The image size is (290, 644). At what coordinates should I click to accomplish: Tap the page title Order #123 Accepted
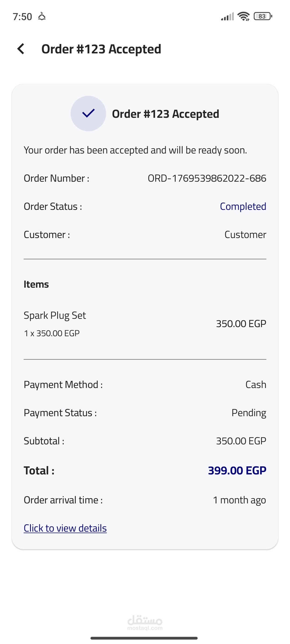click(101, 49)
